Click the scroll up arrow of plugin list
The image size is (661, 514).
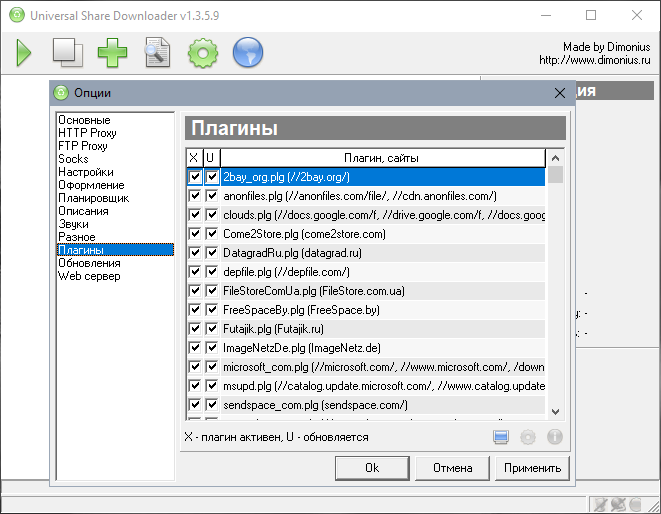click(x=556, y=158)
